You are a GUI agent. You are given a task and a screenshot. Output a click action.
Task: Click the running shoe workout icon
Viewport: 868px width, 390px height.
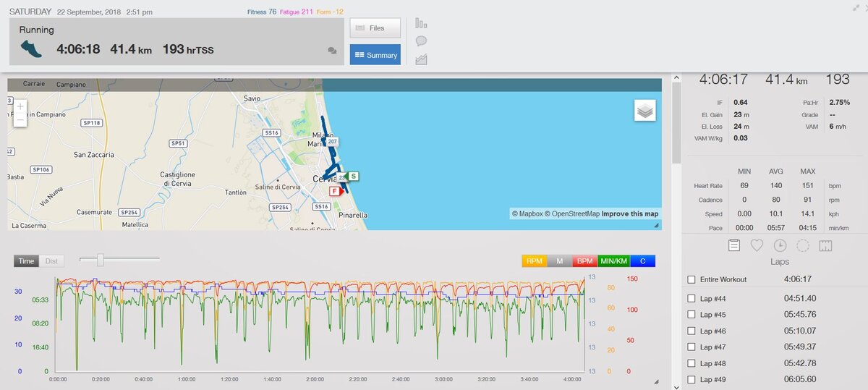31,48
